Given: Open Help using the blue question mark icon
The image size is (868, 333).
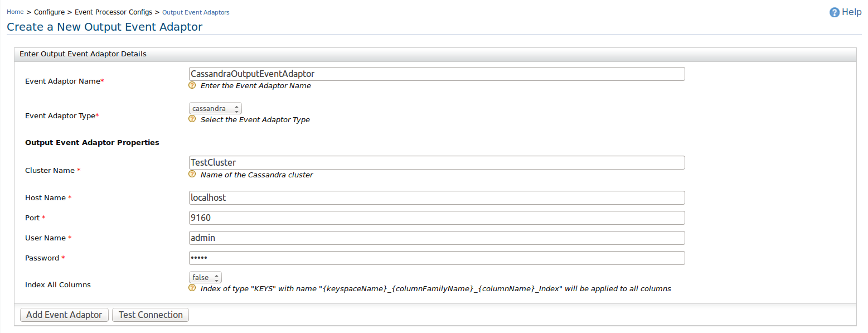Looking at the screenshot, I should tap(835, 12).
